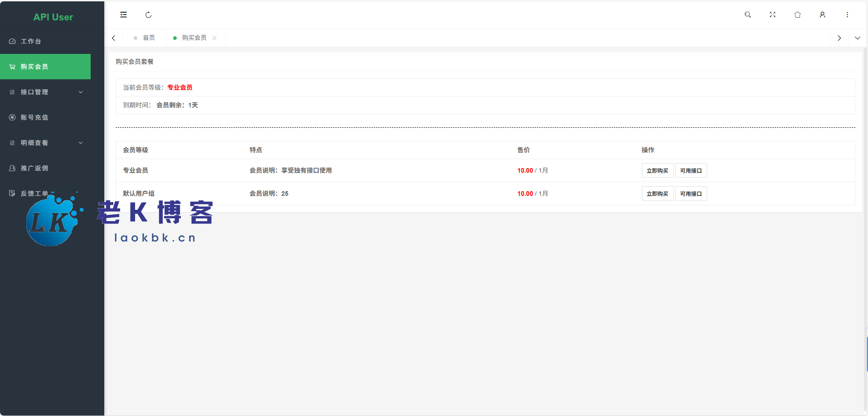Click the refresh page icon
This screenshot has height=416, width=868.
click(x=148, y=15)
